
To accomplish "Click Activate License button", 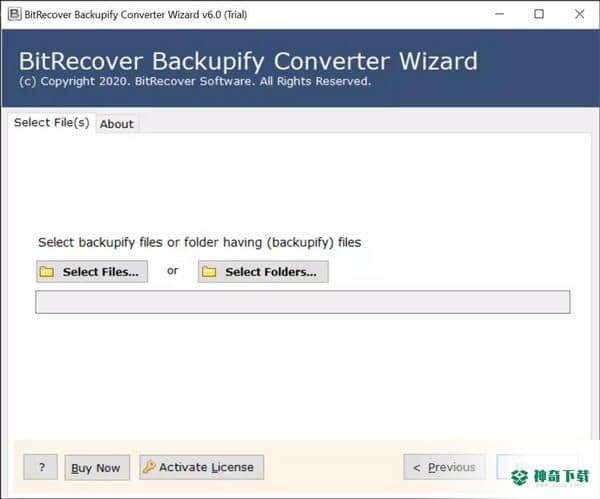I will 202,467.
